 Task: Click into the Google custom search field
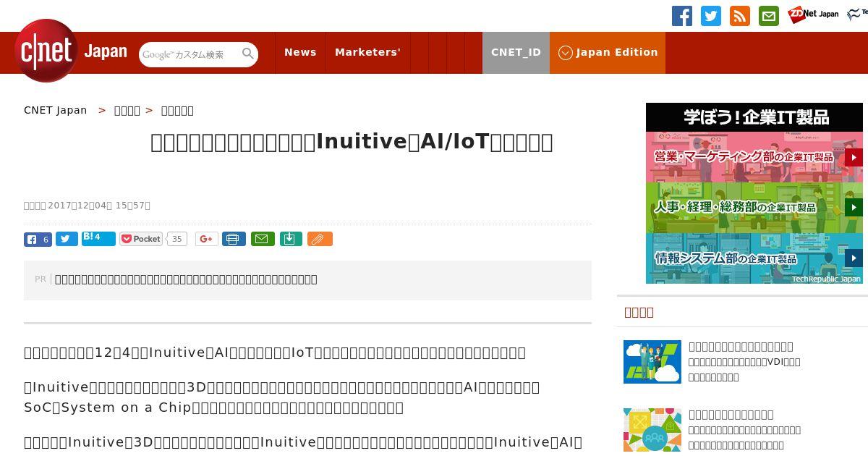(x=190, y=54)
